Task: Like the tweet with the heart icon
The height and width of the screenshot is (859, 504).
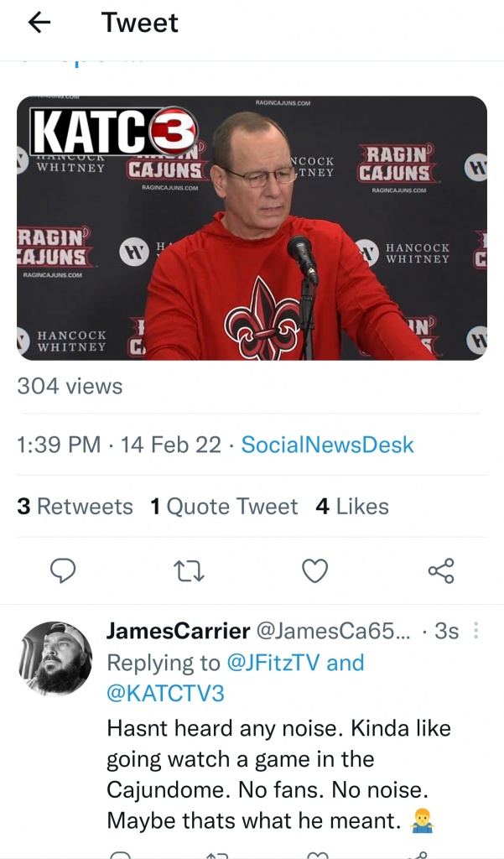Action: (x=314, y=570)
